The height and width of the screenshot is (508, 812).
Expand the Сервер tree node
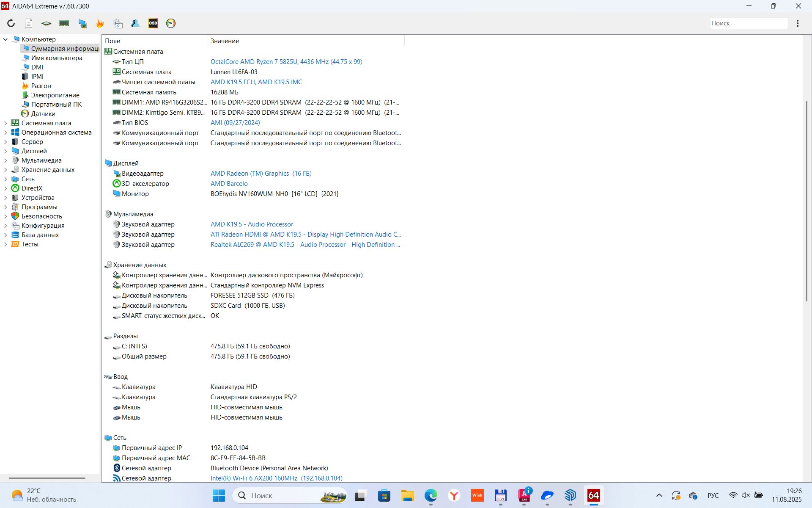tap(5, 142)
